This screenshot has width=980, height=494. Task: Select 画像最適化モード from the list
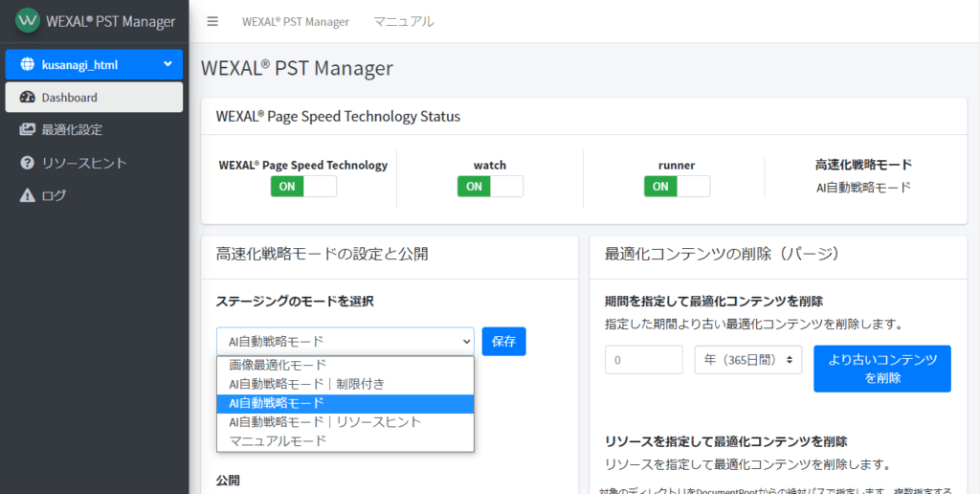click(x=345, y=365)
